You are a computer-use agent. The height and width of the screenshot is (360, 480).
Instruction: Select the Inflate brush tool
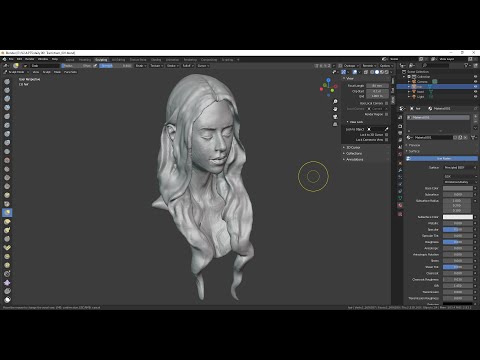click(7, 134)
